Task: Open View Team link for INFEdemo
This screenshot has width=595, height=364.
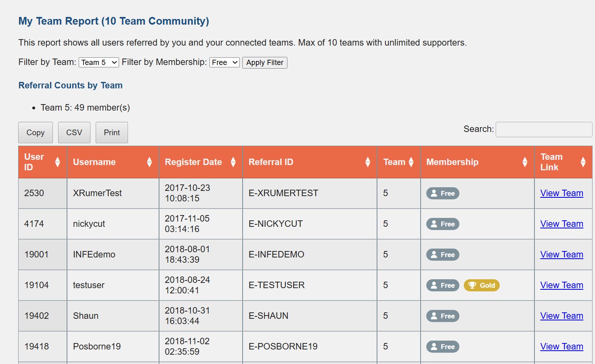Action: click(561, 255)
